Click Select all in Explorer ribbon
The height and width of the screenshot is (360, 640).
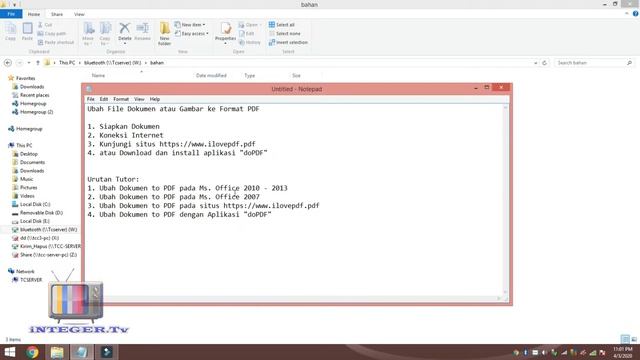282,25
